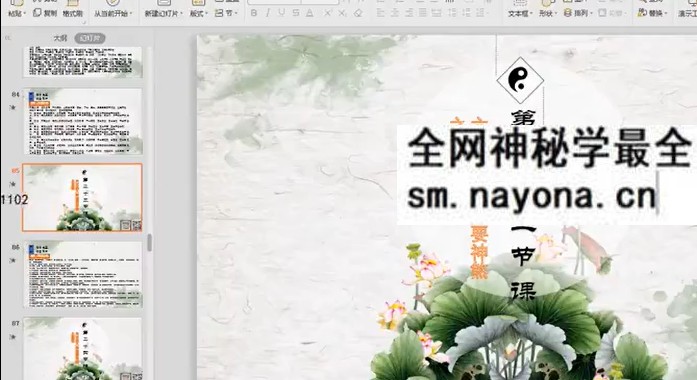This screenshot has height=380, width=697.
Task: Toggle superscript X² formatting
Action: pyautogui.click(x=328, y=13)
